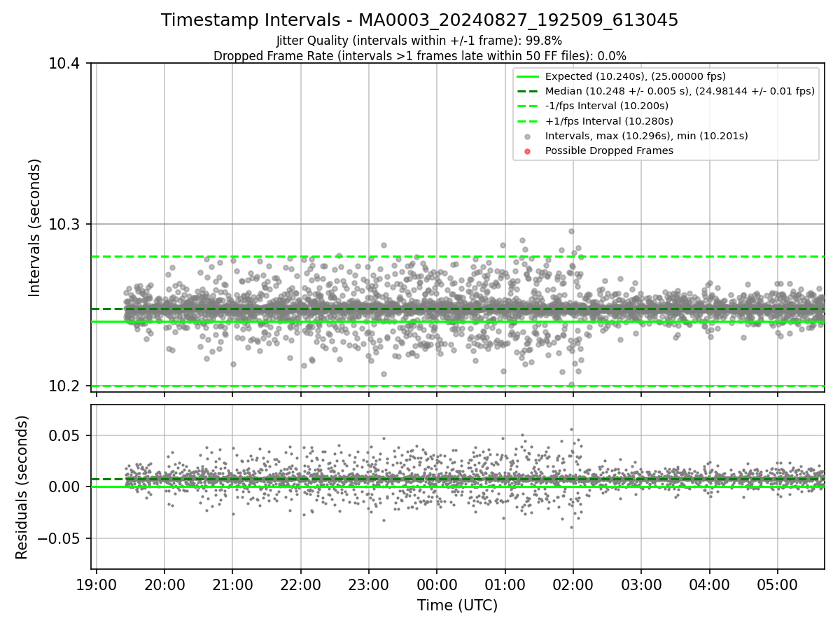Image resolution: width=840 pixels, height=630 pixels.
Task: Click the lower dashed -1/fps line in intervals plot
Action: point(458,386)
